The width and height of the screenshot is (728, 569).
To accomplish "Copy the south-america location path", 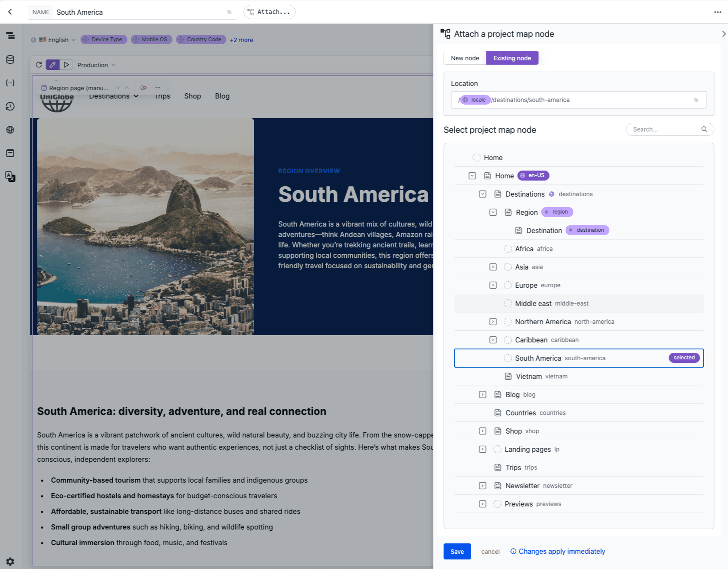I will pos(696,100).
